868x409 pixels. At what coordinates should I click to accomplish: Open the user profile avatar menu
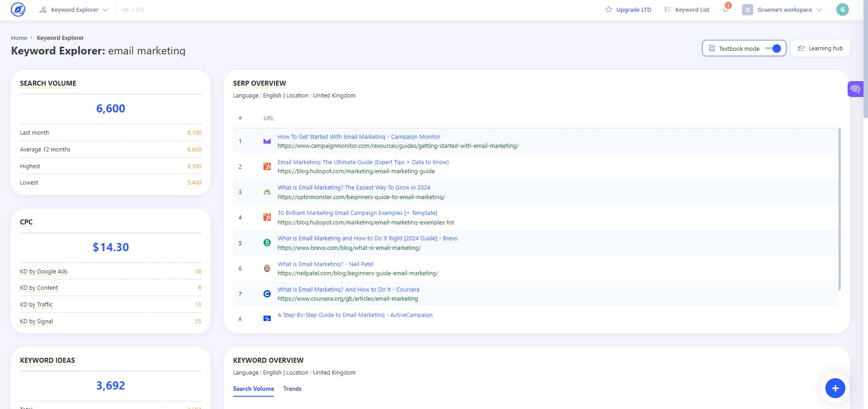[x=842, y=9]
